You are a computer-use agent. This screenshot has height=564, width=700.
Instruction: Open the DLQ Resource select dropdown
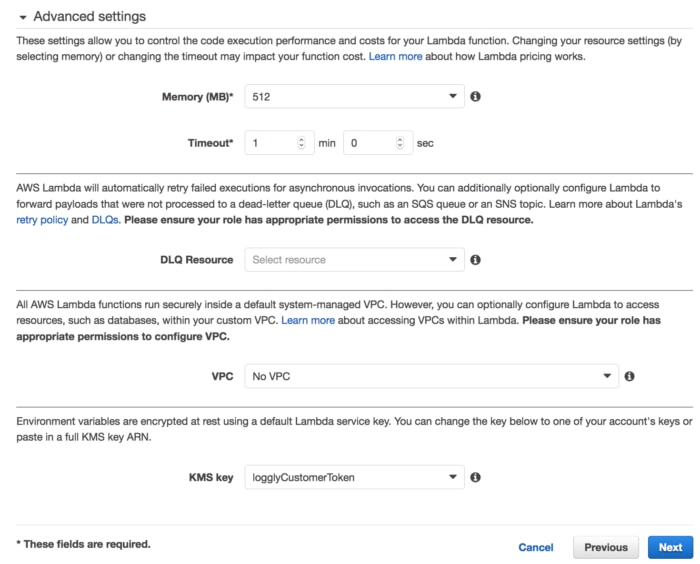354,260
